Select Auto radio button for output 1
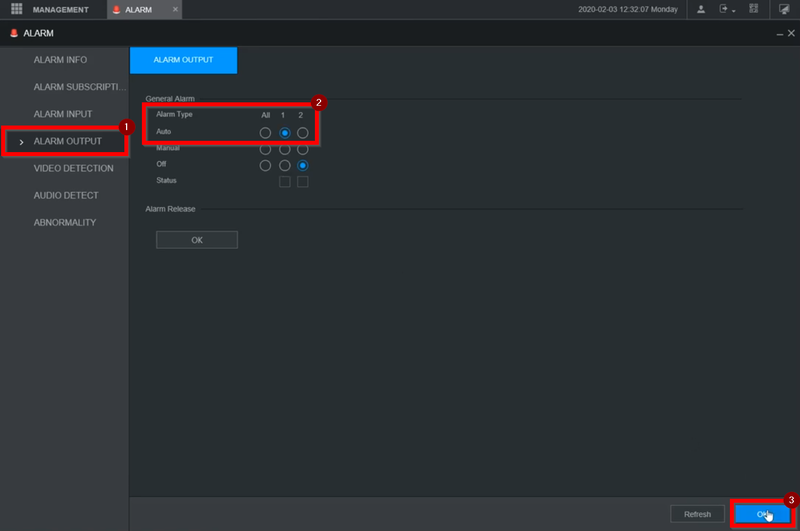The height and width of the screenshot is (531, 800). (x=285, y=133)
